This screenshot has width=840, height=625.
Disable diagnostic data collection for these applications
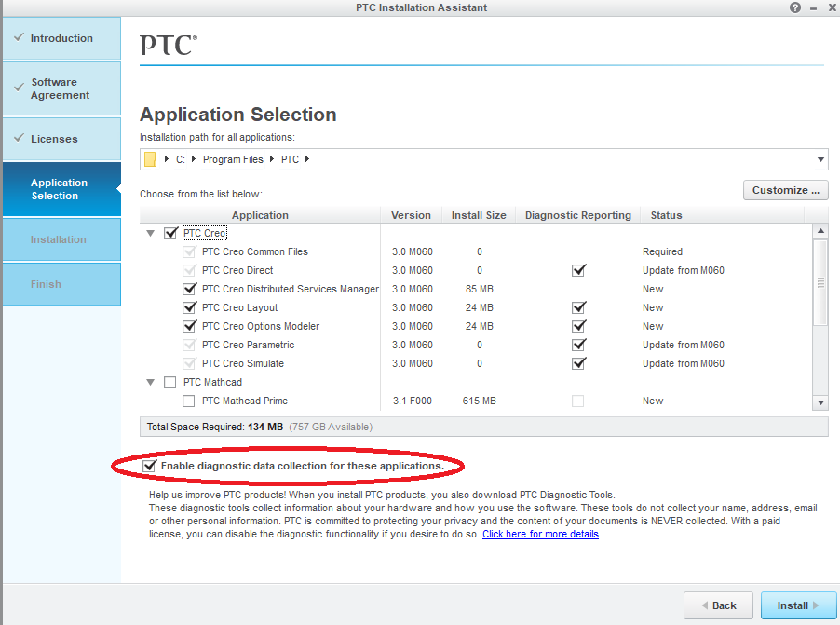pyautogui.click(x=151, y=466)
